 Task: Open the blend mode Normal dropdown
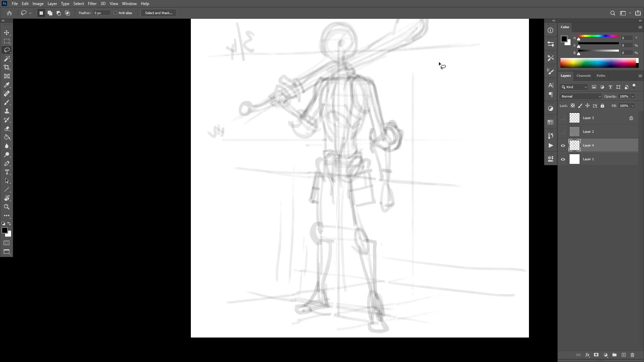(x=581, y=97)
